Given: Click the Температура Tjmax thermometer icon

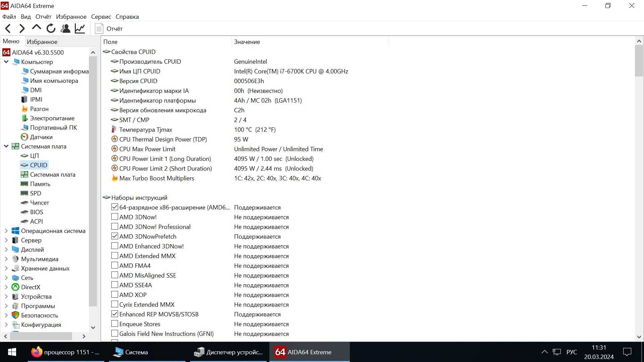Looking at the screenshot, I should (114, 129).
